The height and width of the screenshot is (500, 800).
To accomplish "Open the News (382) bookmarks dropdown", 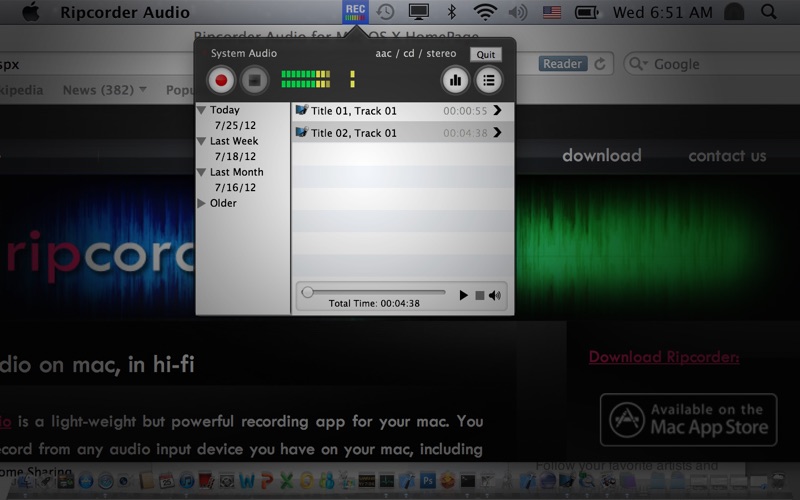I will coord(104,90).
